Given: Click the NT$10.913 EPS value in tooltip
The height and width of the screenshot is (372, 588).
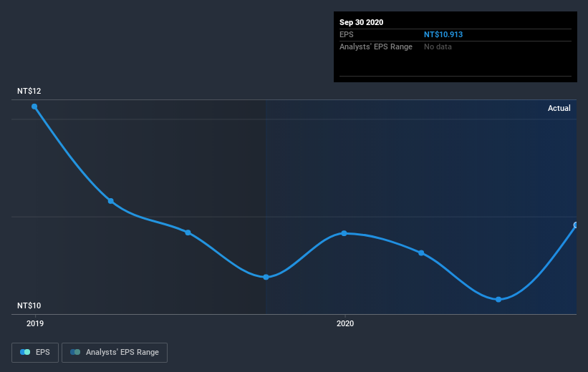Looking at the screenshot, I should click(443, 34).
